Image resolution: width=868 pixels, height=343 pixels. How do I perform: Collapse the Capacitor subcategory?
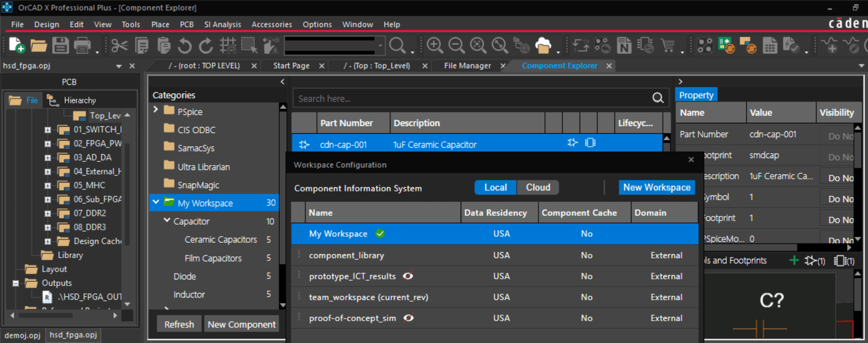pos(167,220)
